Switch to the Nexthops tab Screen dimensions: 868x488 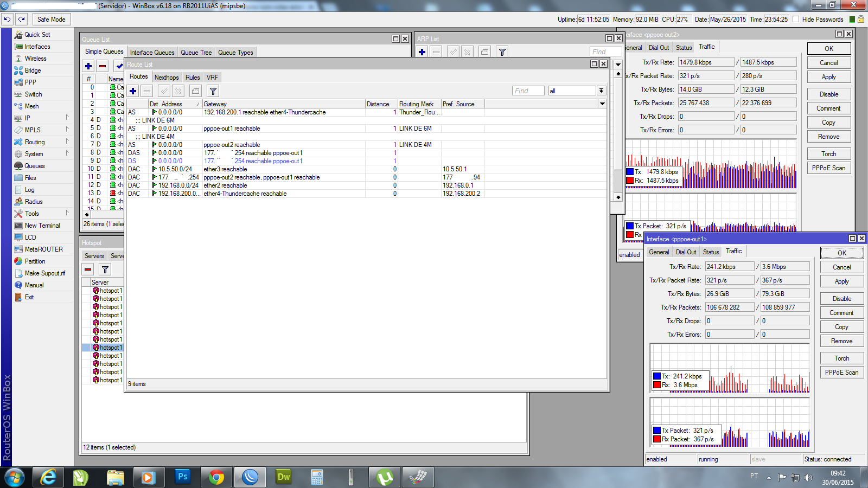(x=167, y=78)
